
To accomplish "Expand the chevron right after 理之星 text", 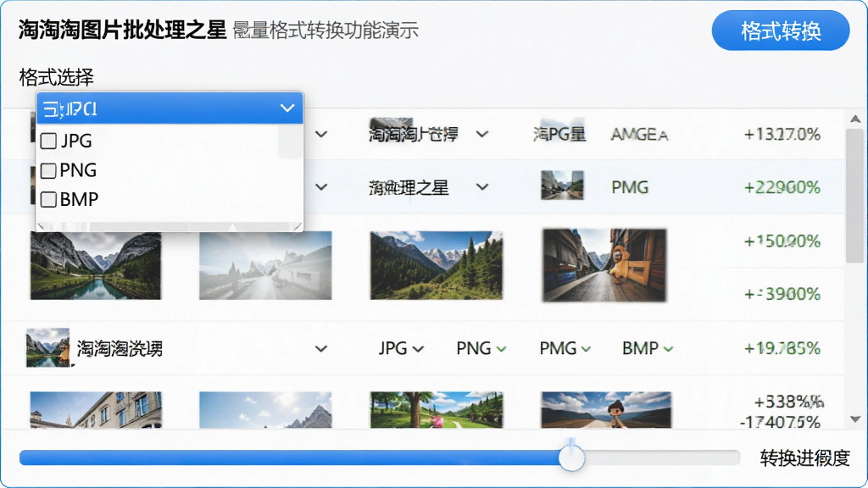I will pos(482,187).
